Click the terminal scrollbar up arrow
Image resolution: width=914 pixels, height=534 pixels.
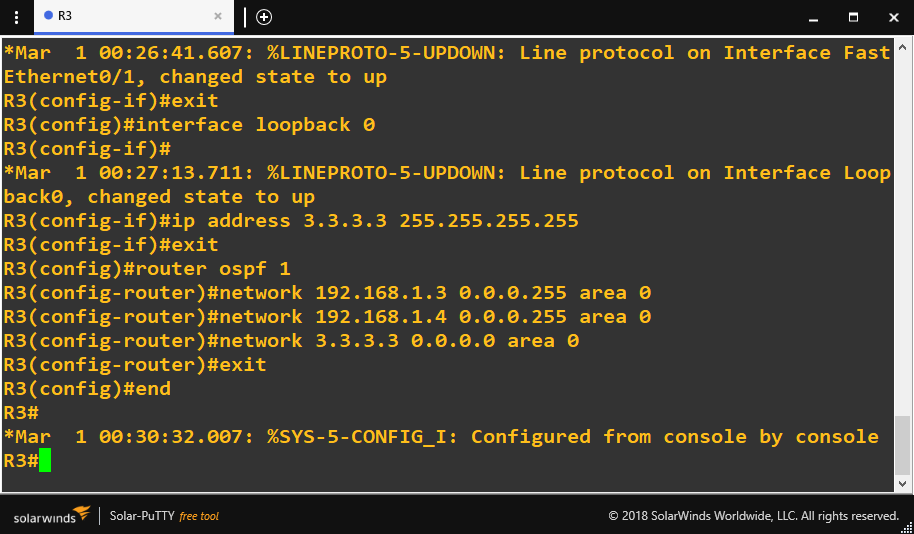pyautogui.click(x=902, y=46)
